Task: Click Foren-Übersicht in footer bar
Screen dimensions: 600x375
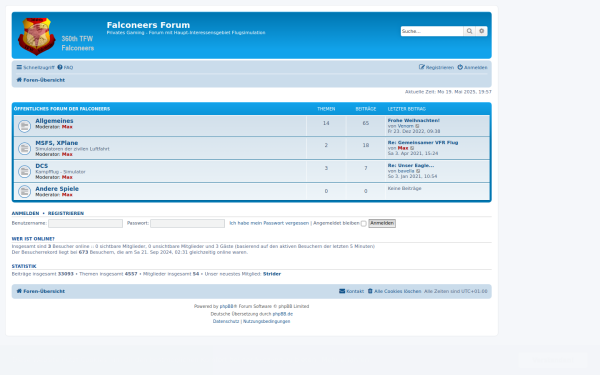Action: click(x=41, y=291)
